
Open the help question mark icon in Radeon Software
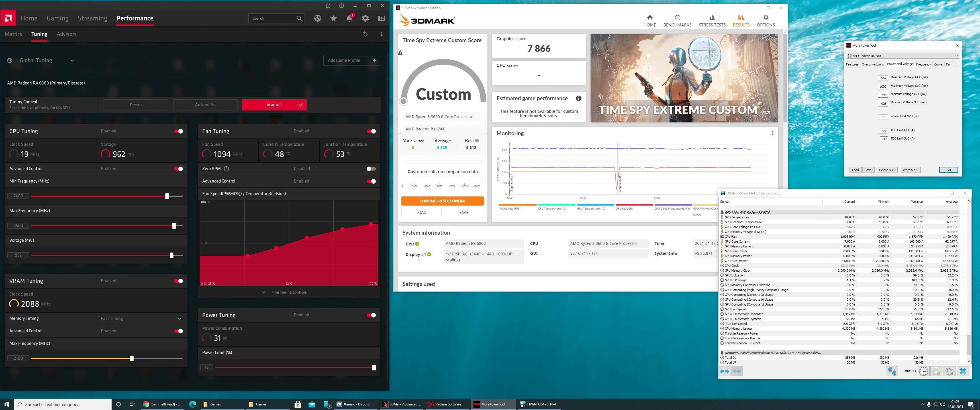[342, 6]
